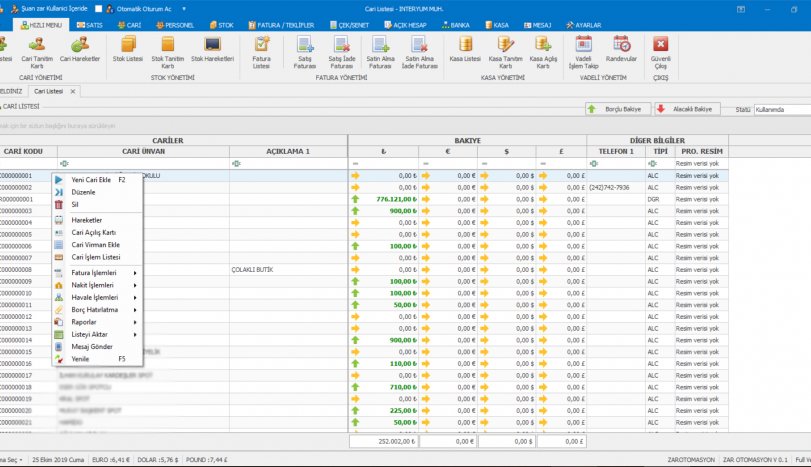811x467 pixels.
Task: Switch to BANKA ribbon tab
Action: [455, 25]
